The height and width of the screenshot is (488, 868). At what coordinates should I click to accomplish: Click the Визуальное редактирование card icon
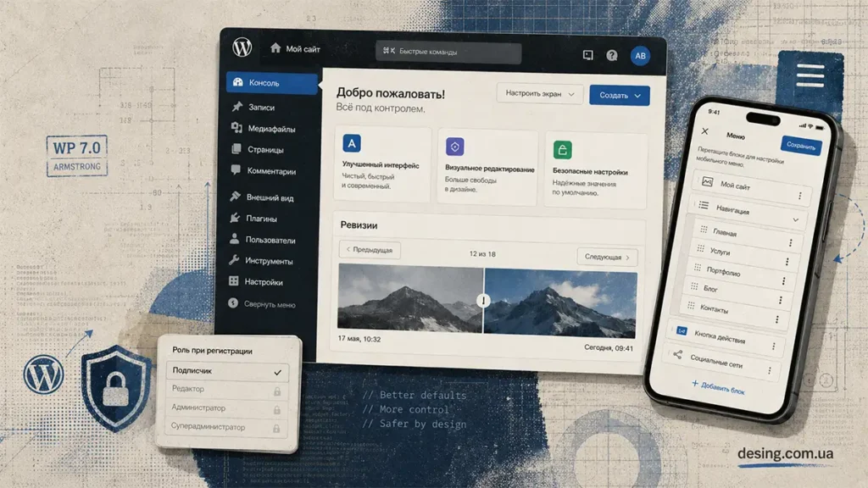(454, 147)
